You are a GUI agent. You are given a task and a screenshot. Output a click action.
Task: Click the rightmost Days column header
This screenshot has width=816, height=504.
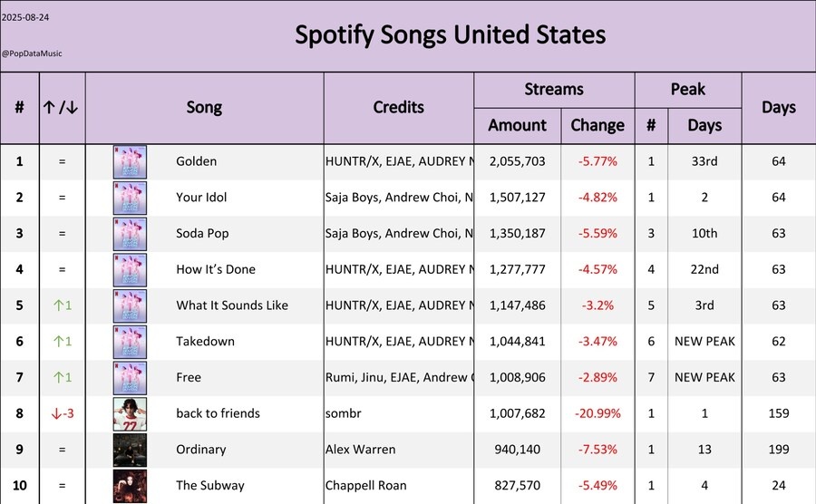coord(778,107)
